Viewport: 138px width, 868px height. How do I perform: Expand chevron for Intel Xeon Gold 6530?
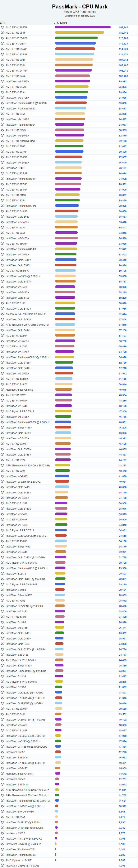[x=2, y=217]
